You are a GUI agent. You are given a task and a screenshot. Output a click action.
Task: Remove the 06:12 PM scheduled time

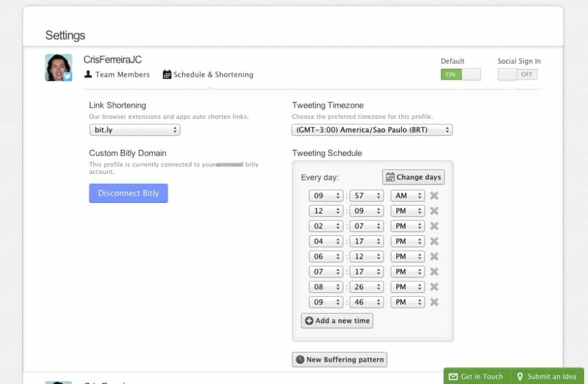[x=434, y=257]
